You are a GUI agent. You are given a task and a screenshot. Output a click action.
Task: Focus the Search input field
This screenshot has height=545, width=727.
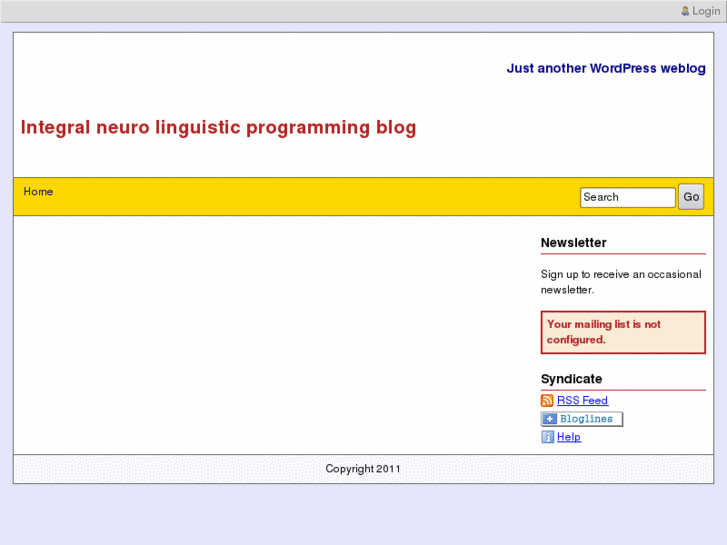click(x=627, y=197)
